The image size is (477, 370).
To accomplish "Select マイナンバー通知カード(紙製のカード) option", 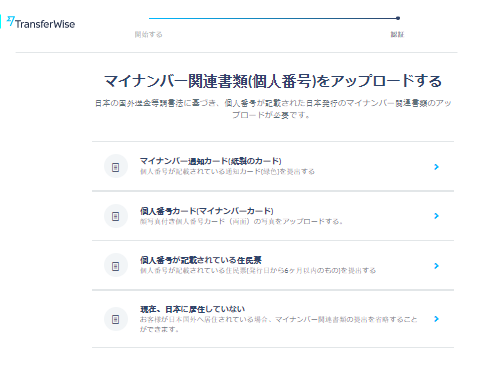I will [273, 166].
